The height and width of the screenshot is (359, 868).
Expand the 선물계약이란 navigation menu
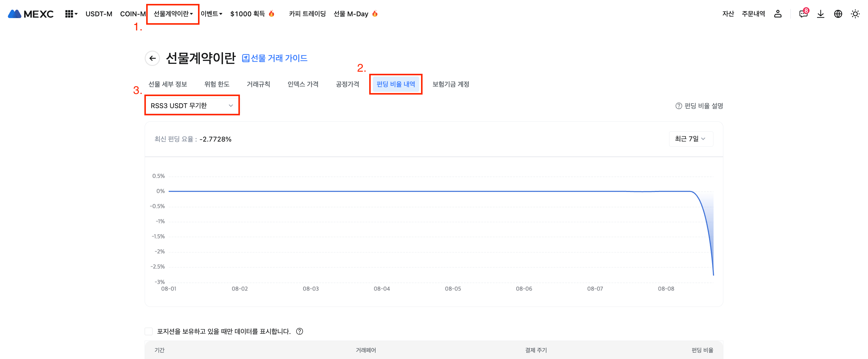tap(173, 14)
